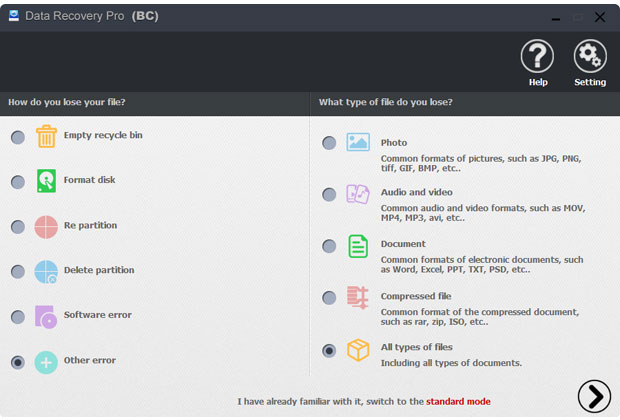Click the purple Software error icon
Viewport: 620px width, 420px height.
[x=46, y=317]
